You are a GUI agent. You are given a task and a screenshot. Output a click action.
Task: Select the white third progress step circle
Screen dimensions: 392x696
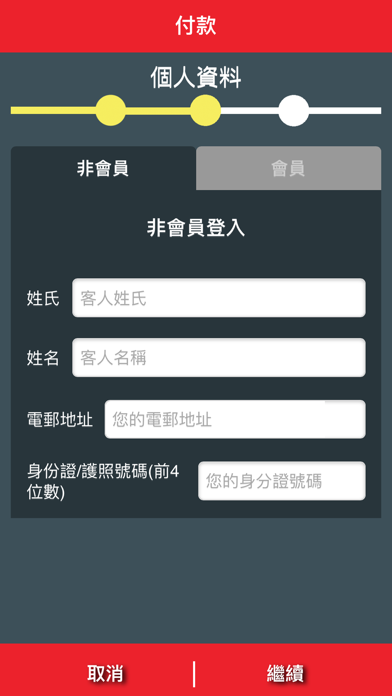[293, 111]
